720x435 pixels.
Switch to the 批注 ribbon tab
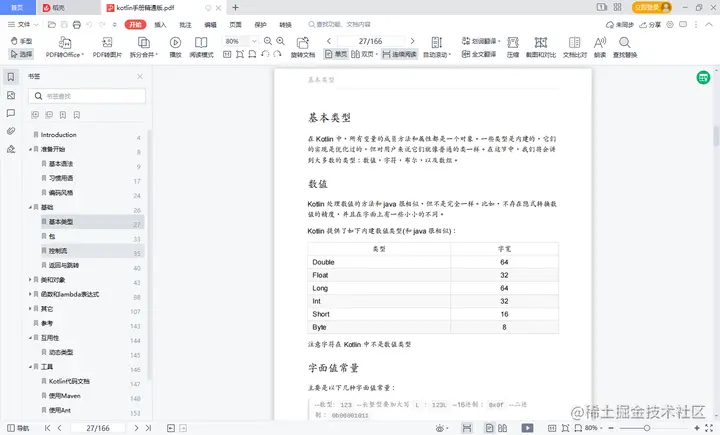tap(186, 24)
